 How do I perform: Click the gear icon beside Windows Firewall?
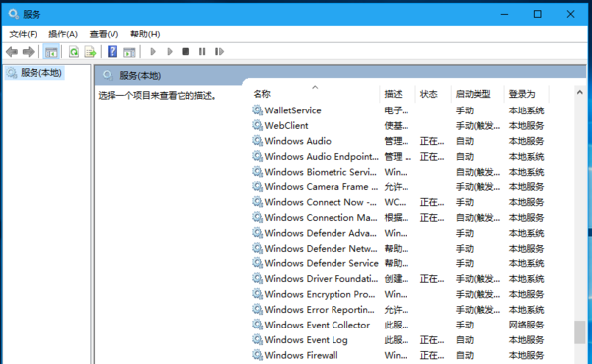[258, 354]
